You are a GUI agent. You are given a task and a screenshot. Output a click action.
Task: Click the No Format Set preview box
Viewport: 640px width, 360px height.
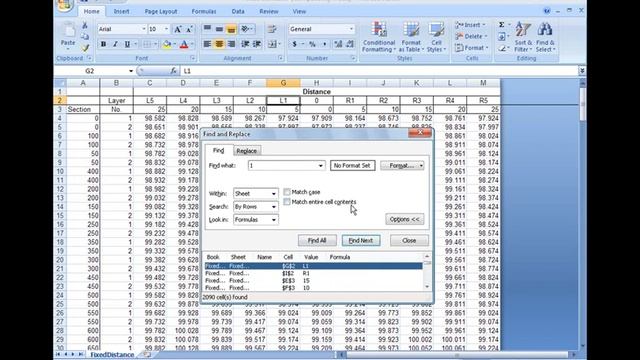(x=352, y=166)
